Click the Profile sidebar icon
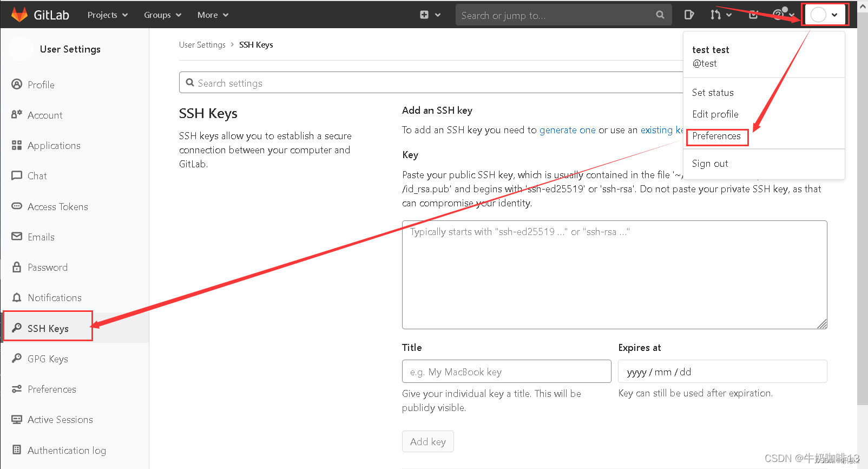868x469 pixels. (x=17, y=84)
